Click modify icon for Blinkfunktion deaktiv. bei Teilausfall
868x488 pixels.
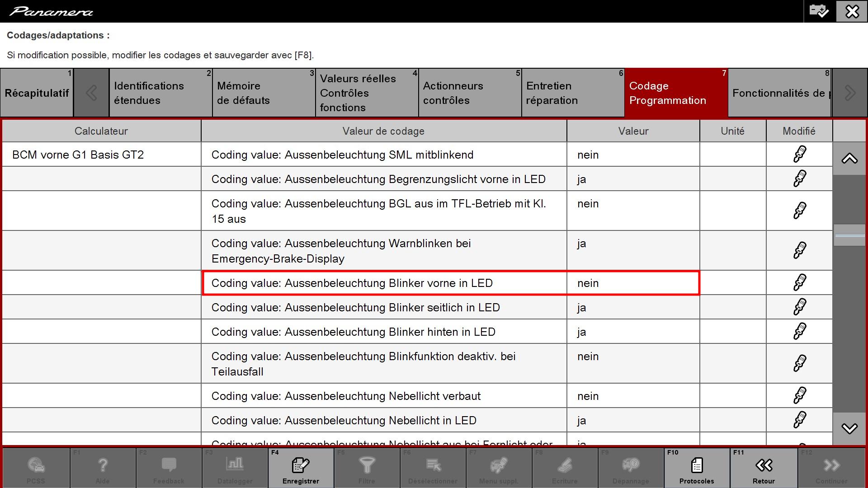pyautogui.click(x=799, y=363)
